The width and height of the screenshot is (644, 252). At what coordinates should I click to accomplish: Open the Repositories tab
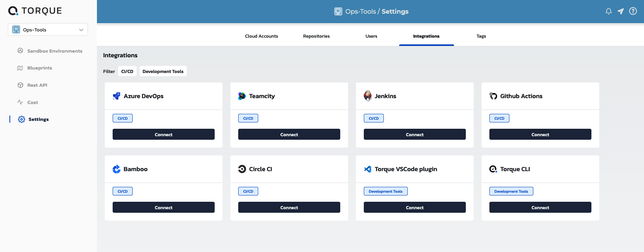316,36
